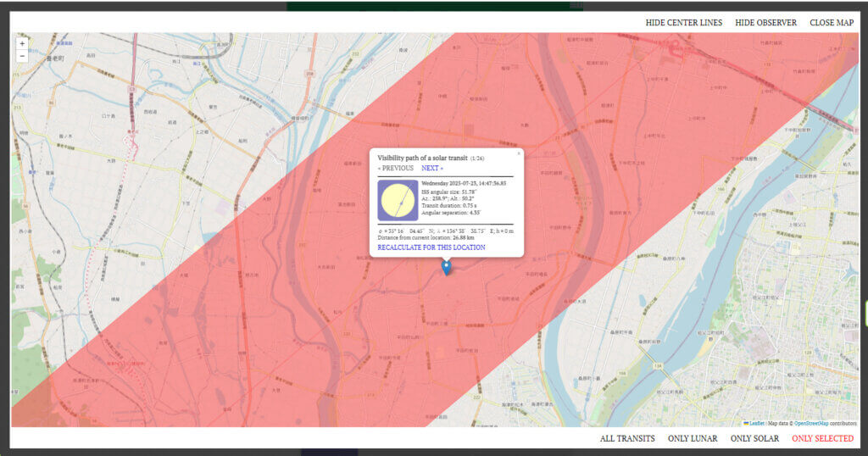Recalculate for this location
The width and height of the screenshot is (868, 456).
click(431, 247)
